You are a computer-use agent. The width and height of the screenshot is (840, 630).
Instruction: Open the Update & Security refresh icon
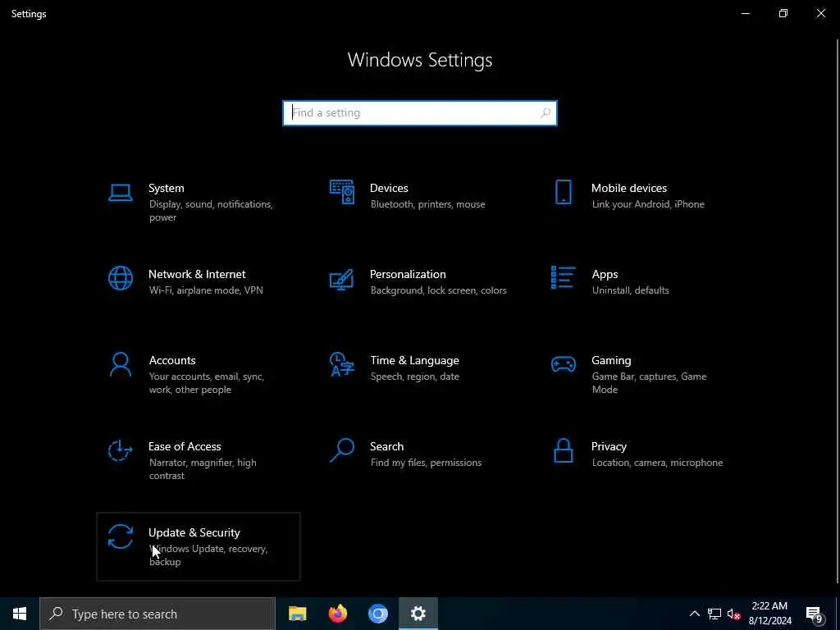(x=120, y=536)
